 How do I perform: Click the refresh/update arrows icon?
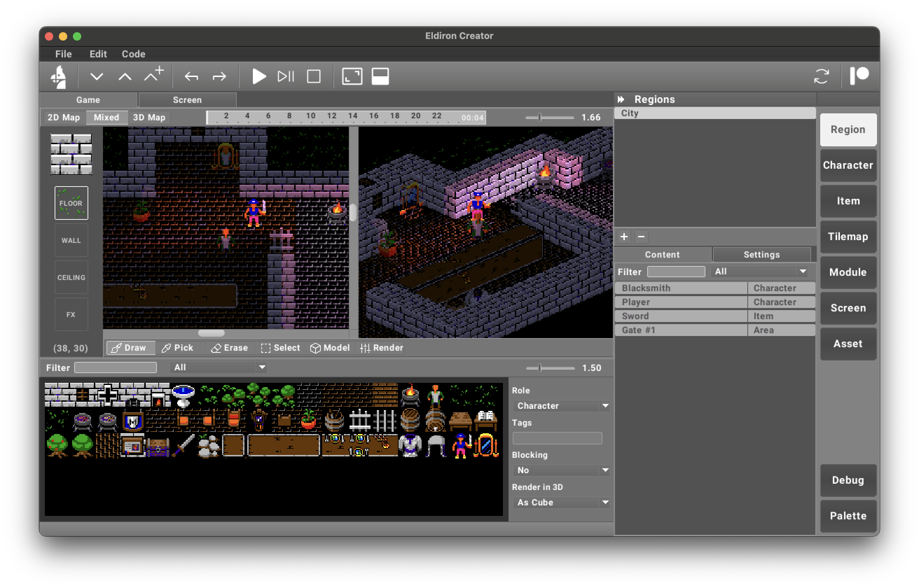coord(821,77)
